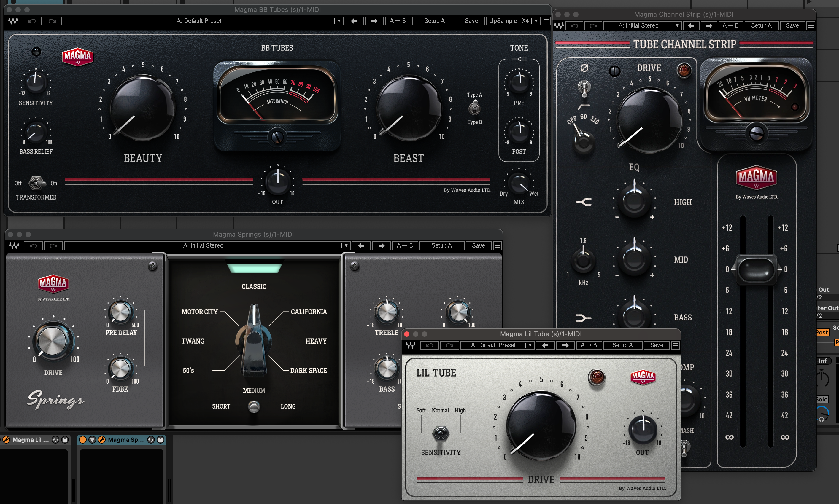839x504 pixels.
Task: Load previous preset in Magma Lil Tube
Action: pyautogui.click(x=545, y=345)
